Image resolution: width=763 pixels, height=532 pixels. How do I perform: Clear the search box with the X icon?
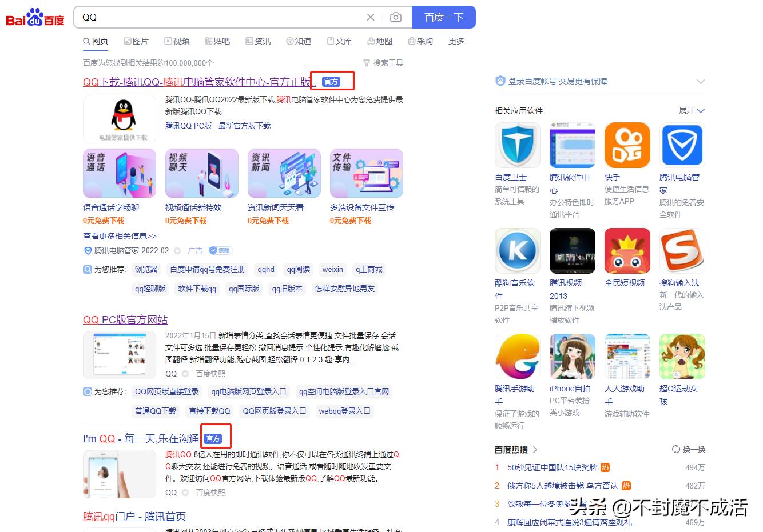click(x=370, y=17)
